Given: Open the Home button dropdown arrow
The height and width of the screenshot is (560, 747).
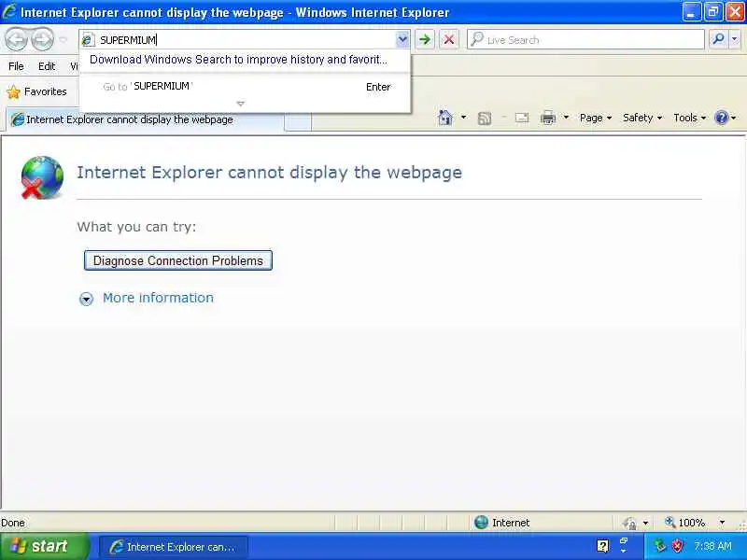Looking at the screenshot, I should (463, 118).
